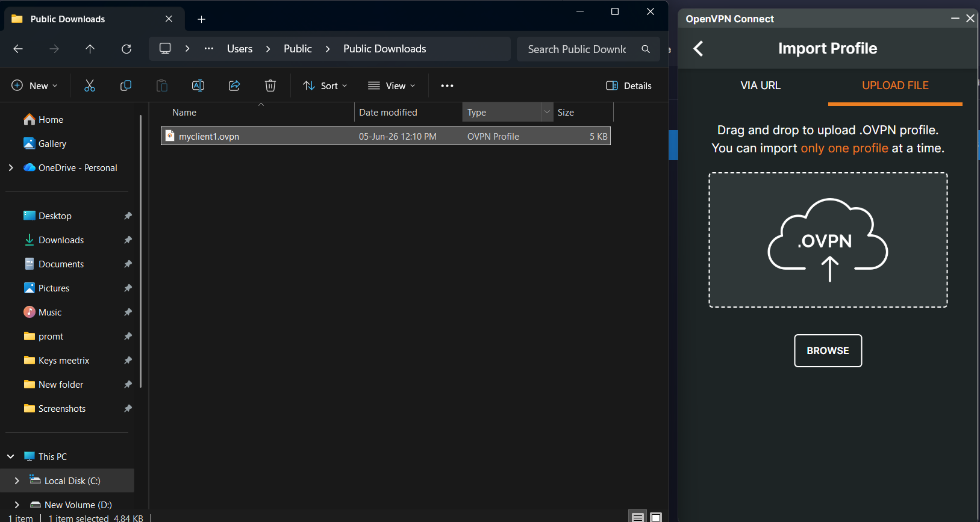Select the UPLOAD FILE tab
The width and height of the screenshot is (980, 522).
click(895, 85)
